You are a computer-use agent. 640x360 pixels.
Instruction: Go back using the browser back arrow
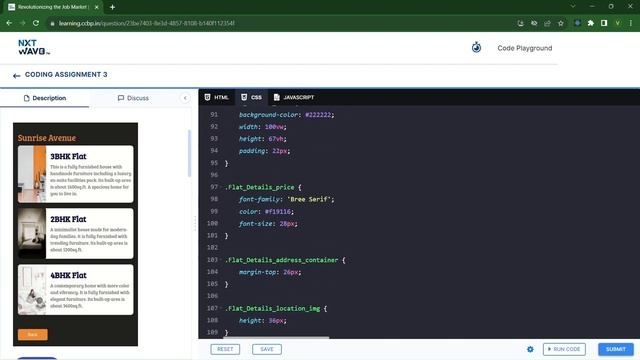[x=9, y=23]
